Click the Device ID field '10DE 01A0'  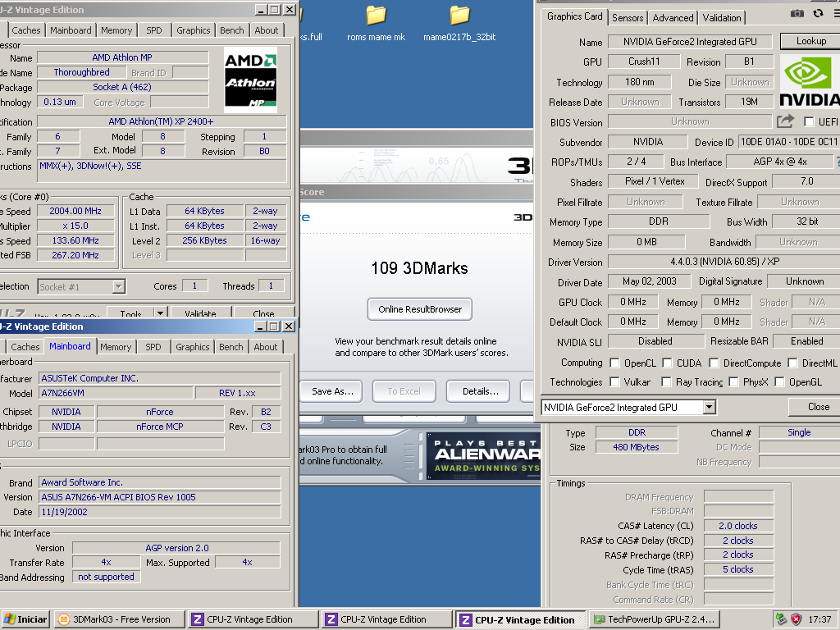pos(790,141)
